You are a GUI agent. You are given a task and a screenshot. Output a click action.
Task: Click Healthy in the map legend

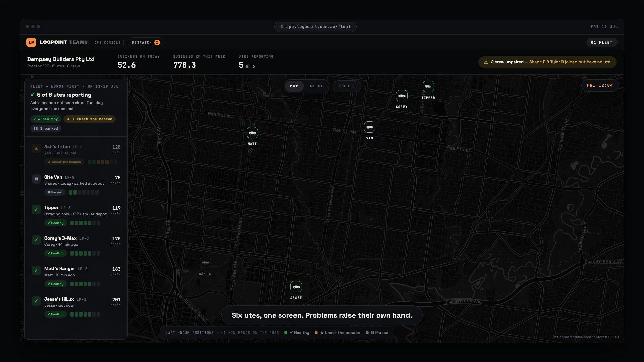point(297,333)
